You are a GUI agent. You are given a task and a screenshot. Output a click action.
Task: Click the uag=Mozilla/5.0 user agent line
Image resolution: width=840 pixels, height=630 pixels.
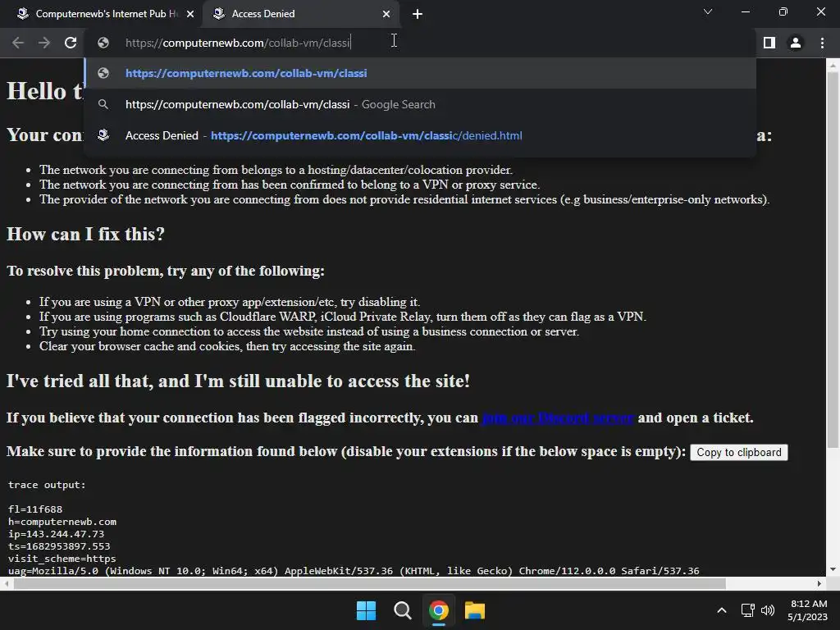(x=354, y=571)
